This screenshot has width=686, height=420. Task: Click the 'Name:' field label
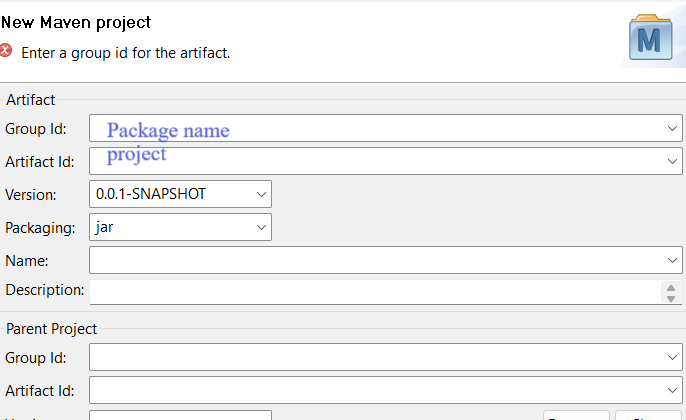tap(27, 261)
